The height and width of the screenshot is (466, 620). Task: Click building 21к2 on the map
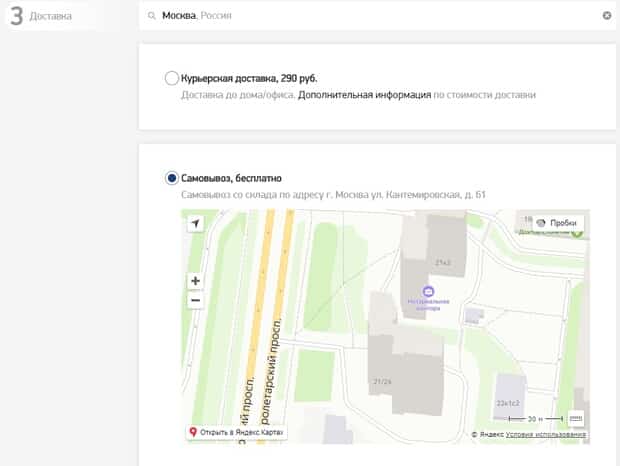click(x=442, y=262)
